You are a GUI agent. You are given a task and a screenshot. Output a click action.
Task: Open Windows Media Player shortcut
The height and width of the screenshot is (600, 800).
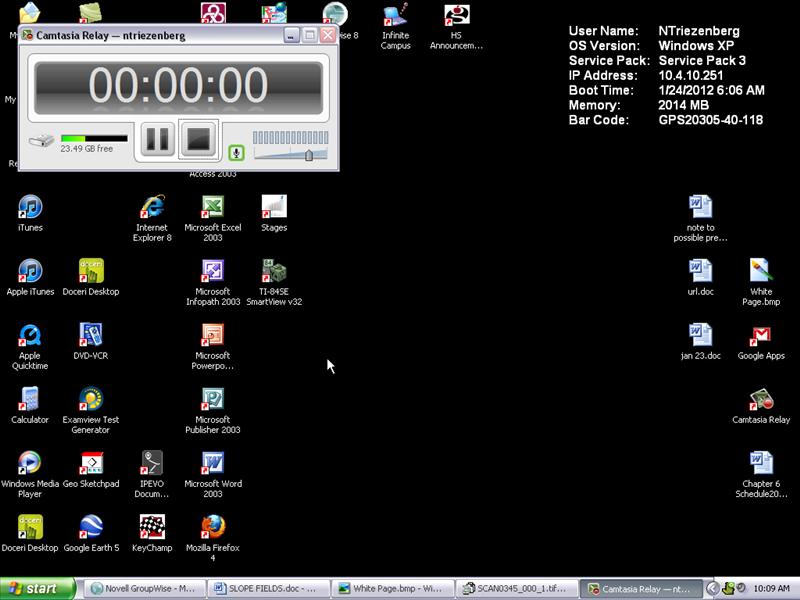30,474
